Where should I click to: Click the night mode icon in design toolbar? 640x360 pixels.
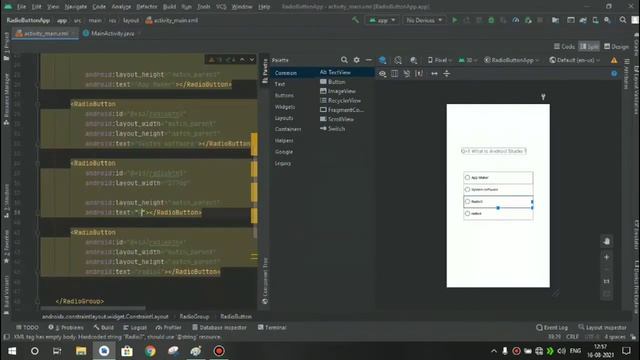point(413,60)
